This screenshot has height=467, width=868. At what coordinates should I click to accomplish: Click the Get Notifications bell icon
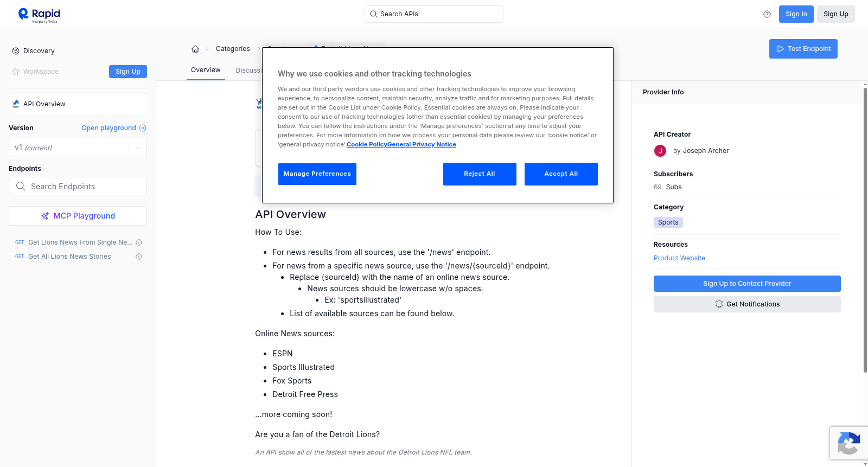[x=719, y=304]
